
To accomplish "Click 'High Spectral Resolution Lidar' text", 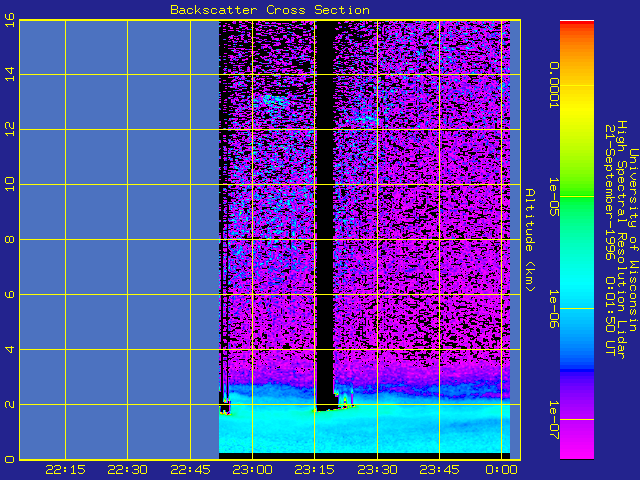I will (621, 240).
